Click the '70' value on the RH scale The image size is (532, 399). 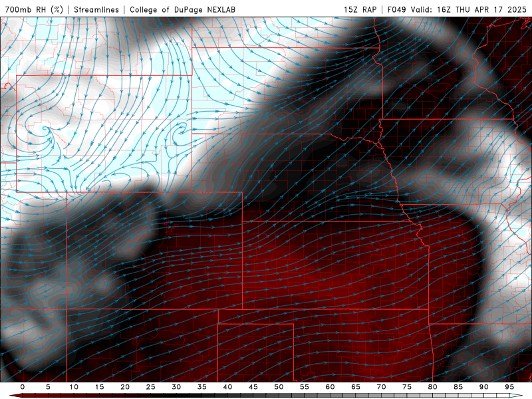click(x=381, y=387)
